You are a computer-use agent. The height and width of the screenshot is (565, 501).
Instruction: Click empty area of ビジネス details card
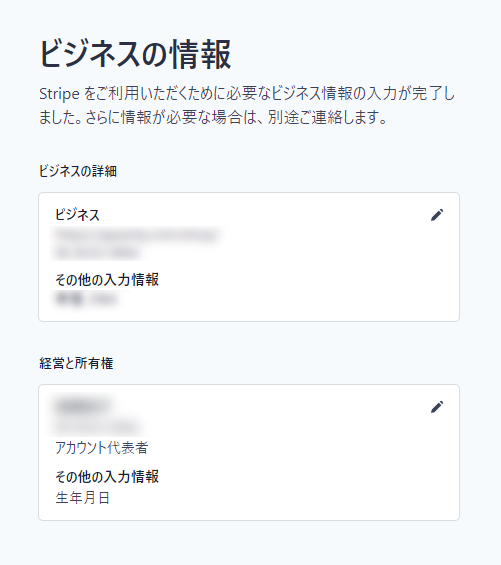pyautogui.click(x=306, y=274)
